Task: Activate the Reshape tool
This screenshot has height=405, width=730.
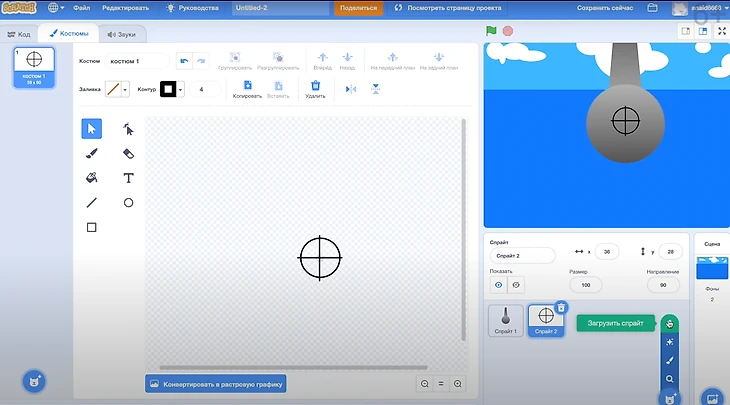Action: (128, 128)
